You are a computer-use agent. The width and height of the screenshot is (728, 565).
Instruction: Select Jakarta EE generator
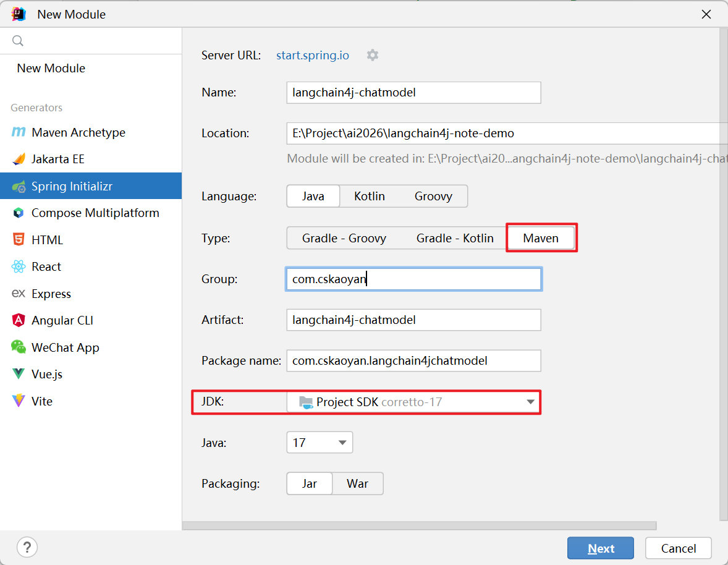(91, 159)
